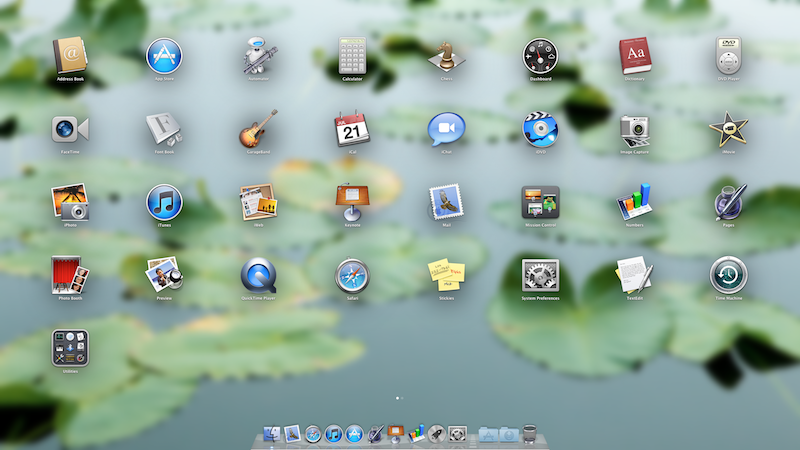Open Keynote from the Launchpad grid
Image resolution: width=800 pixels, height=450 pixels.
point(353,202)
